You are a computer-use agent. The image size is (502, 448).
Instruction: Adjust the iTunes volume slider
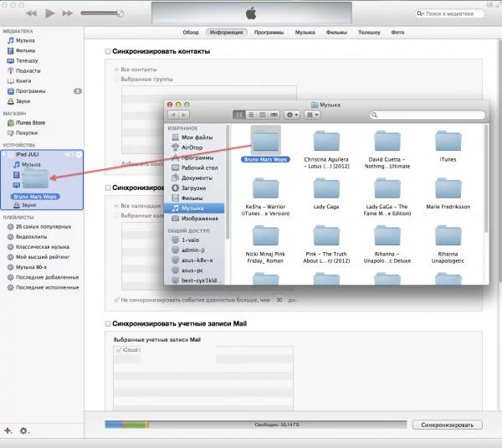(102, 13)
